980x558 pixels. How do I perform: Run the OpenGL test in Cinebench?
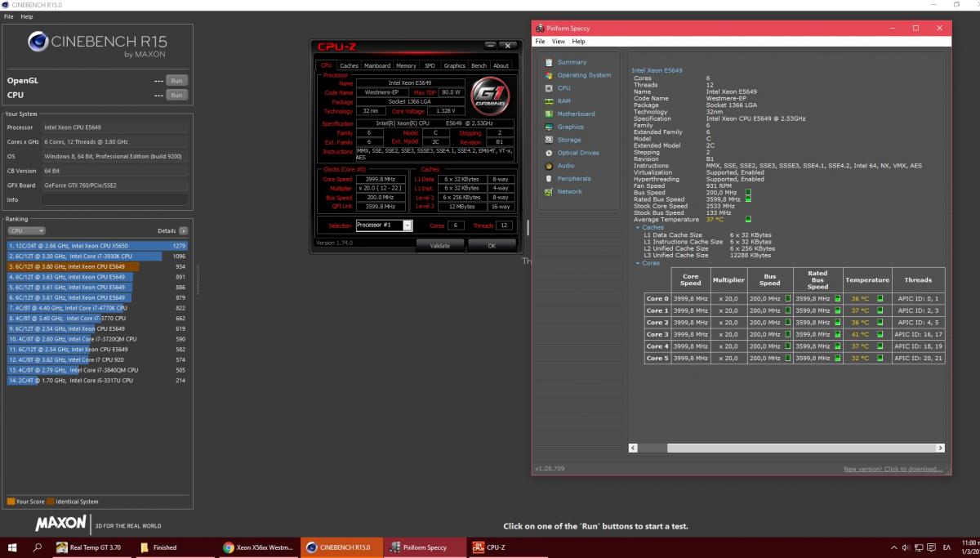pyautogui.click(x=176, y=80)
